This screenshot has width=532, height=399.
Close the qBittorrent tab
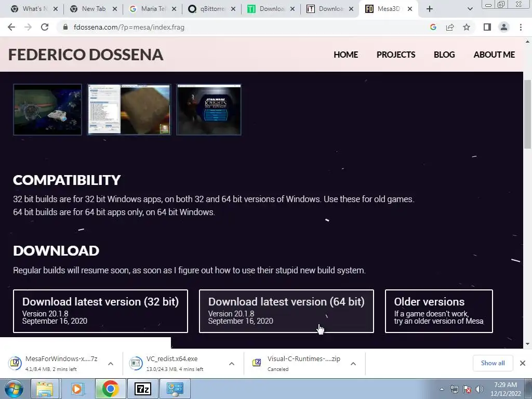(x=233, y=9)
